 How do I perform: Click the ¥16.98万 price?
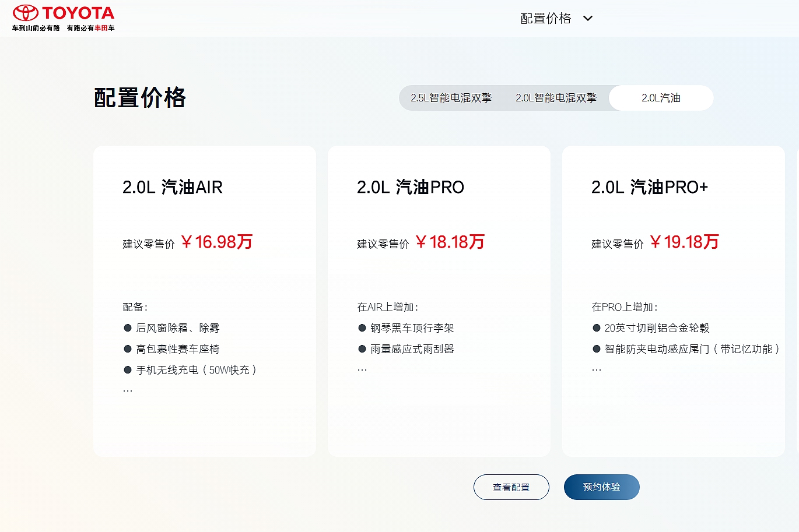[x=216, y=242]
